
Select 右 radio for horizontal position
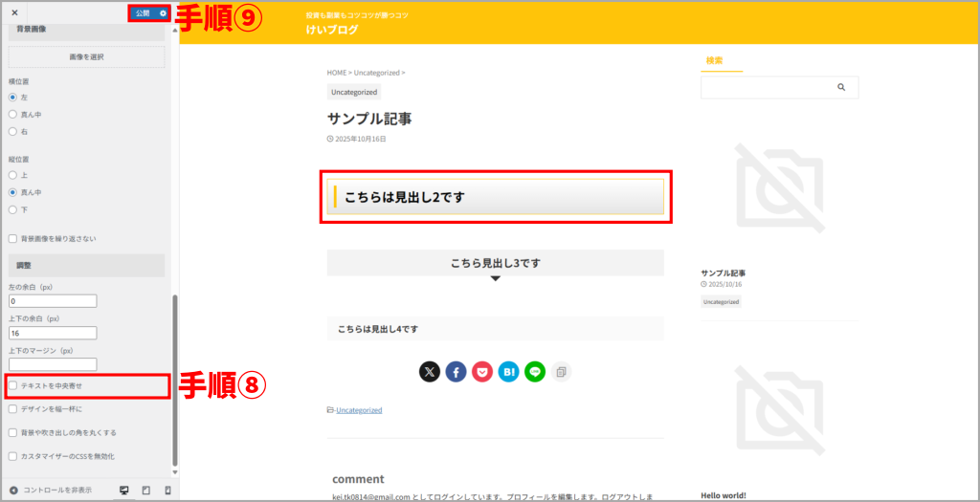click(12, 131)
